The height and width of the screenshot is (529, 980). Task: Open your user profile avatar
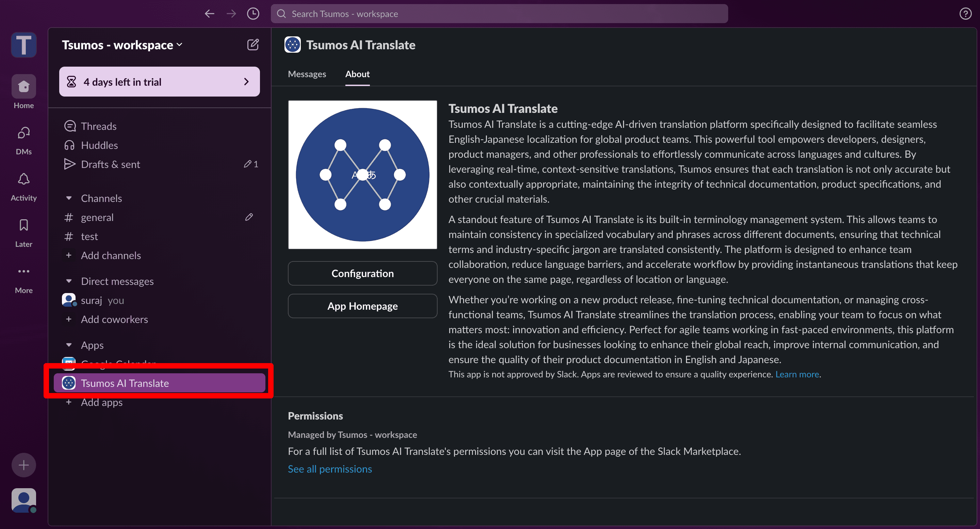pos(23,500)
